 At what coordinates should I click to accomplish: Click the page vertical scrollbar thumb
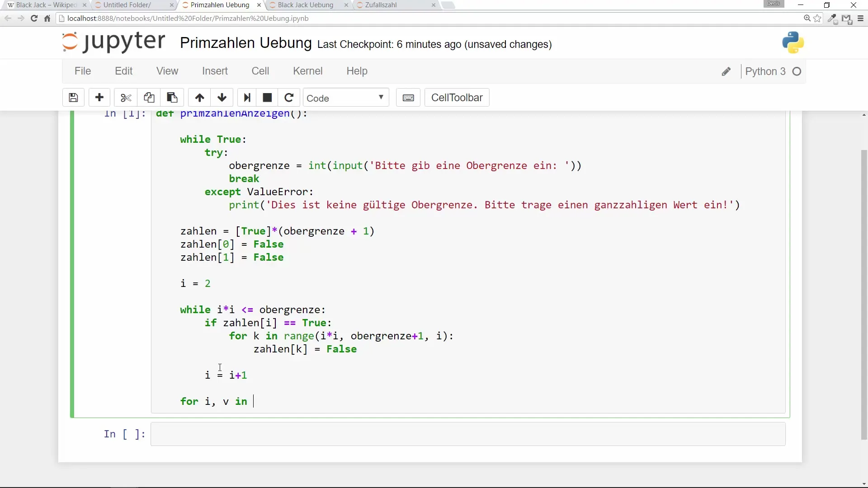click(x=864, y=295)
